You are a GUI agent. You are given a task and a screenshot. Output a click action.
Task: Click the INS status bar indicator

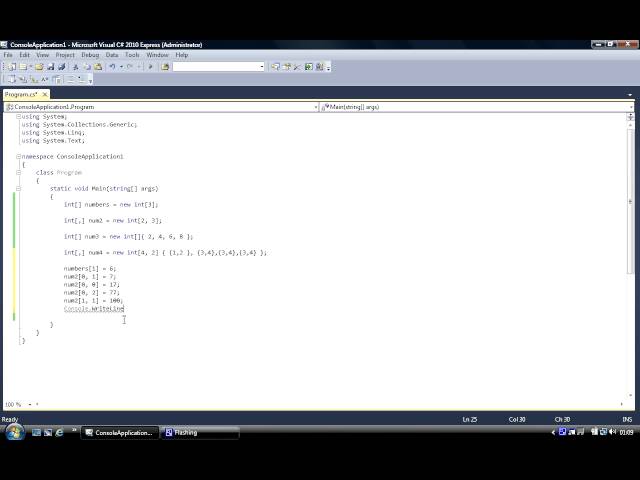(627, 420)
